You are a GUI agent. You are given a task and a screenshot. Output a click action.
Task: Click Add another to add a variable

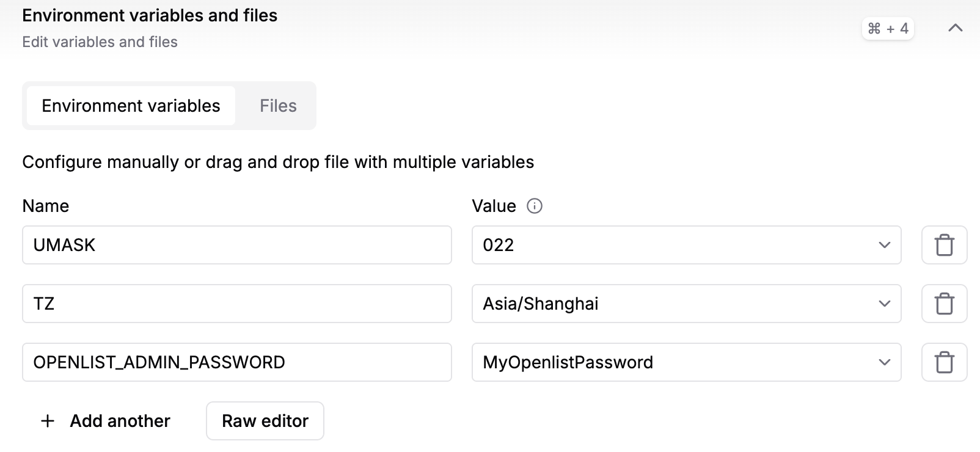106,421
